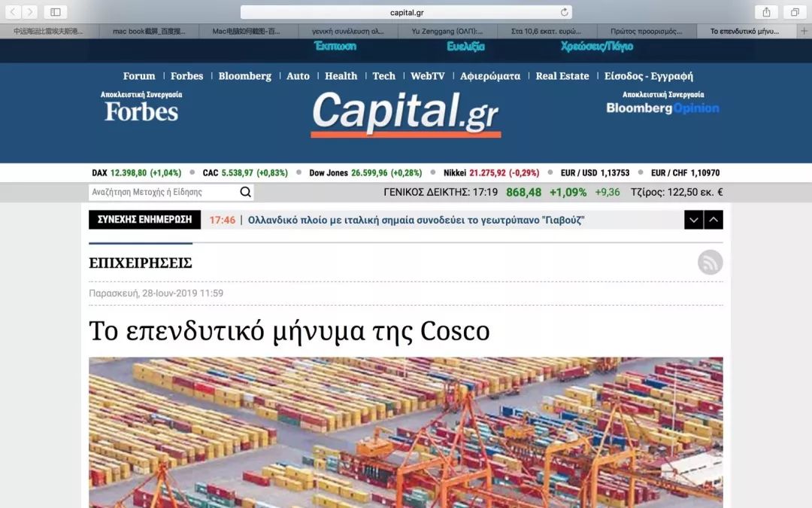
Task: Click the Χρεώσεις/Πάγιο banner link
Action: click(596, 46)
